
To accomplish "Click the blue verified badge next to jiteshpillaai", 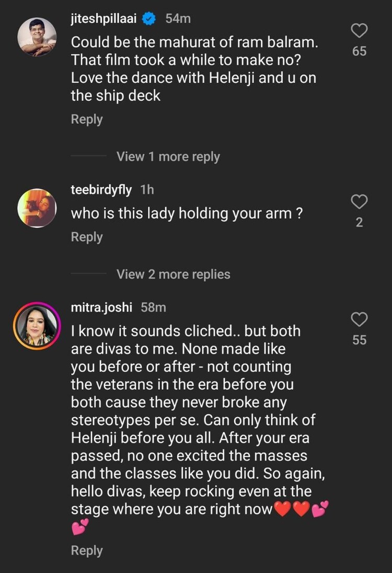I will (148, 17).
